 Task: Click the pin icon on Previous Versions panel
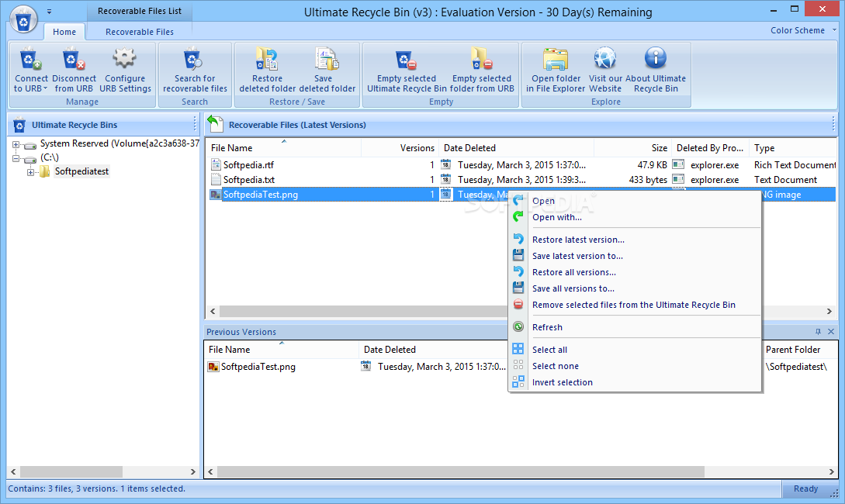coord(818,332)
